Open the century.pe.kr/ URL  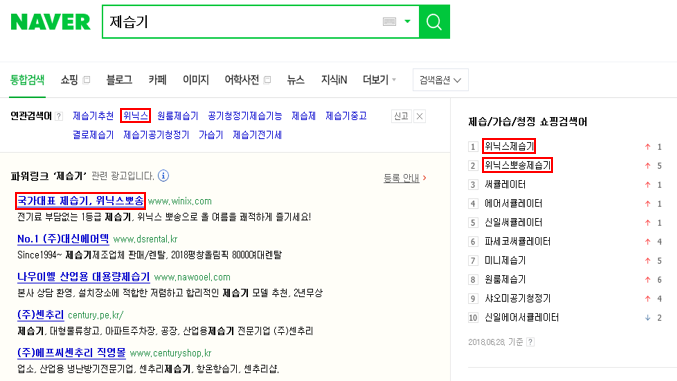95,315
